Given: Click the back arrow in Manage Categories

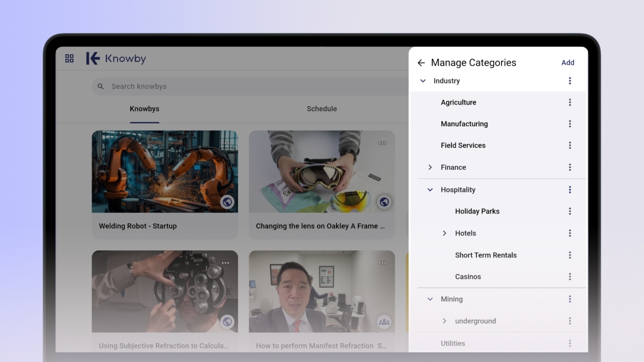Looking at the screenshot, I should click(x=421, y=63).
